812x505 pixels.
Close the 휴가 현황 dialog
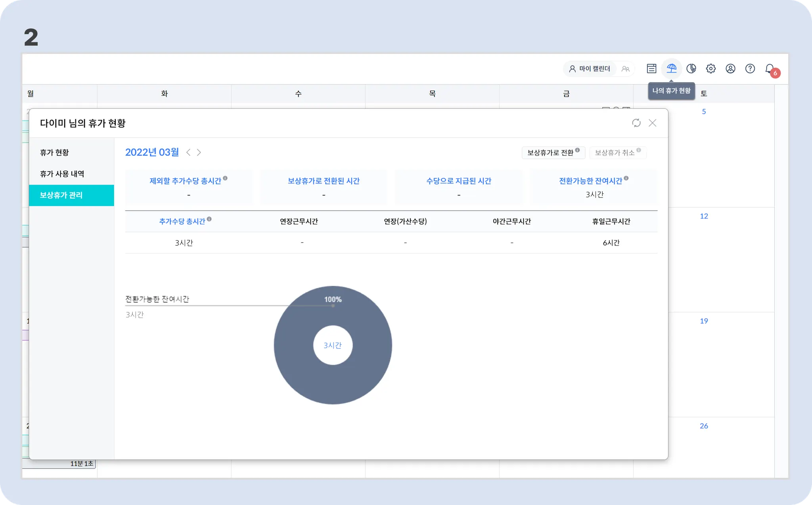[652, 123]
